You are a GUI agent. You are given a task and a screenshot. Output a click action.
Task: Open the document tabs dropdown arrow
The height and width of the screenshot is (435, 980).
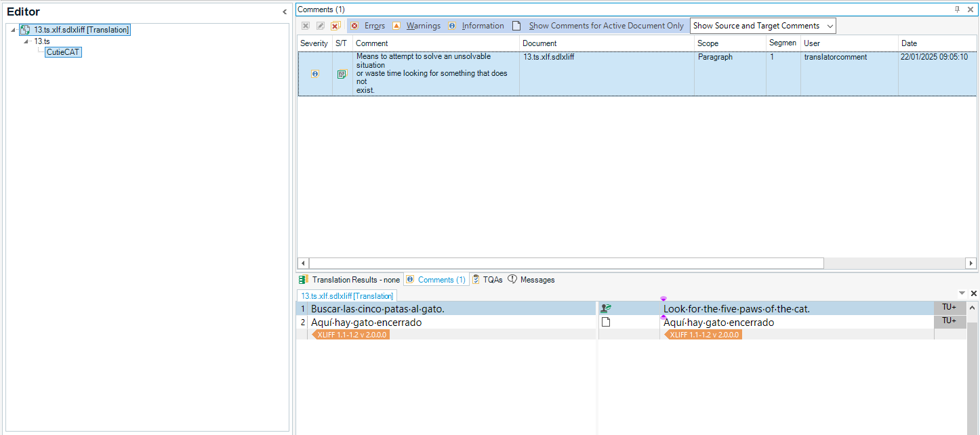[x=962, y=293]
